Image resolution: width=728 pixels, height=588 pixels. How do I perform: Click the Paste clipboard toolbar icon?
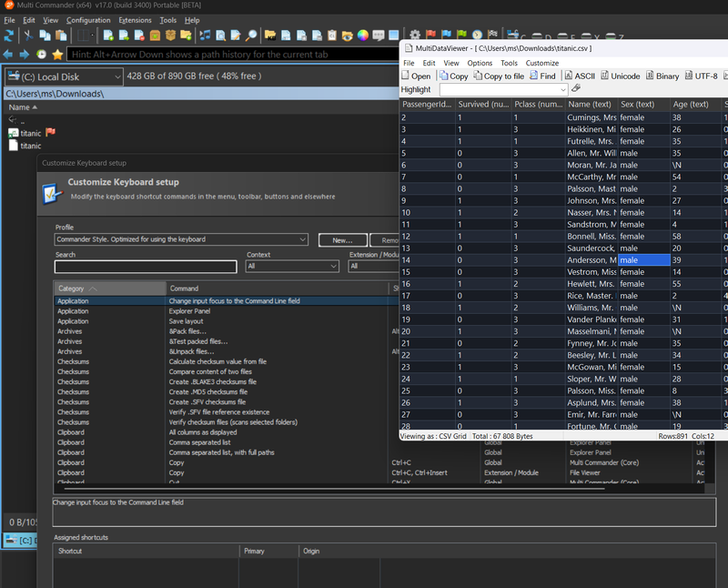click(61, 35)
